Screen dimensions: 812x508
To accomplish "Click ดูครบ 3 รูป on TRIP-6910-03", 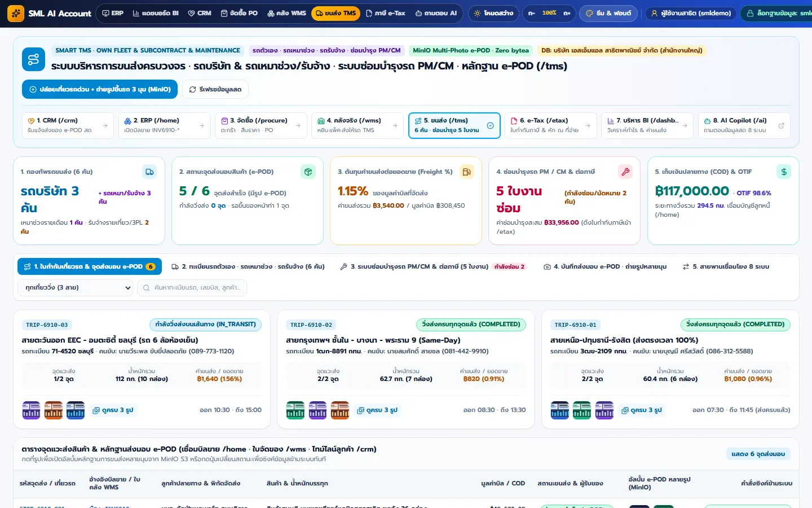I will 113,410.
